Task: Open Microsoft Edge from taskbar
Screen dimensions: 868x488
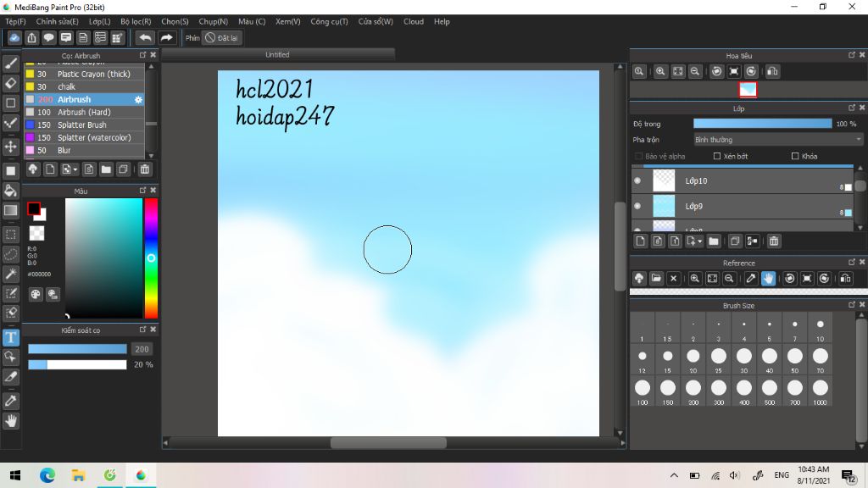Action: 47,475
